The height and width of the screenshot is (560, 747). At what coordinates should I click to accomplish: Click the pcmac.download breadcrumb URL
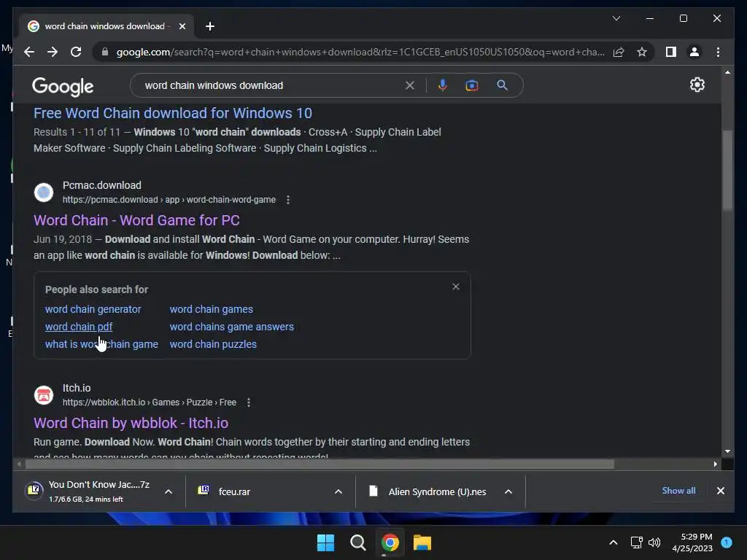[x=169, y=200]
